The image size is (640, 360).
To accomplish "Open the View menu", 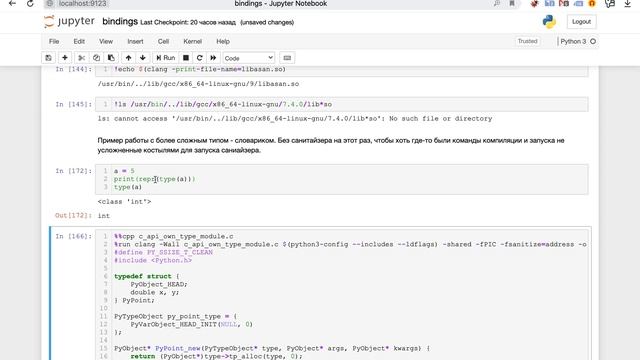I will [x=106, y=41].
